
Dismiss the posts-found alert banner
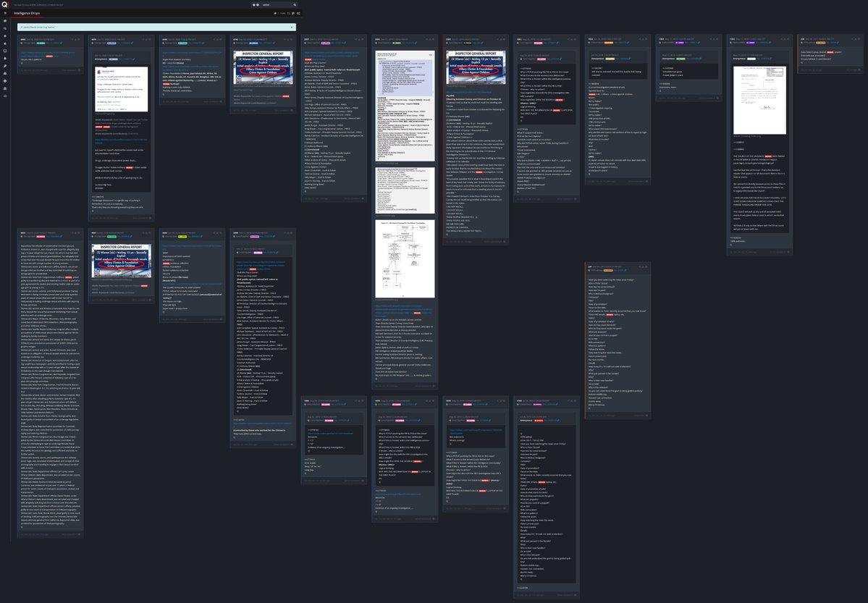[x=292, y=27]
